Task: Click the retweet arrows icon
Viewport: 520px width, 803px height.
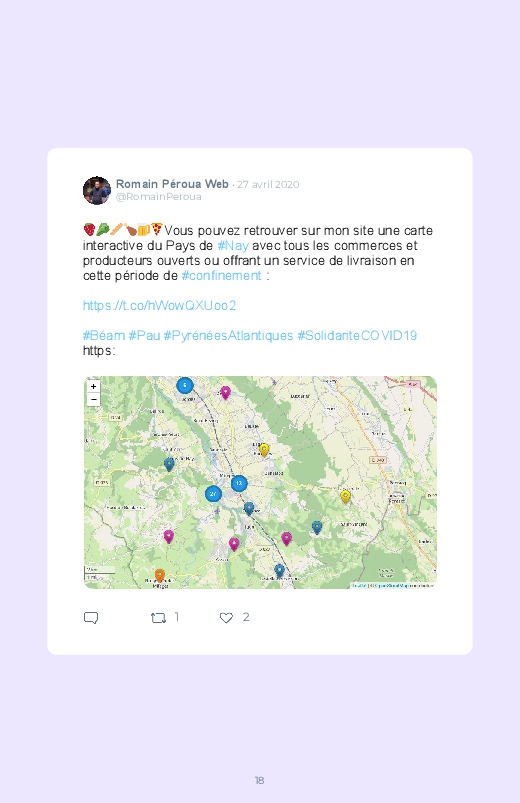Action: (158, 618)
